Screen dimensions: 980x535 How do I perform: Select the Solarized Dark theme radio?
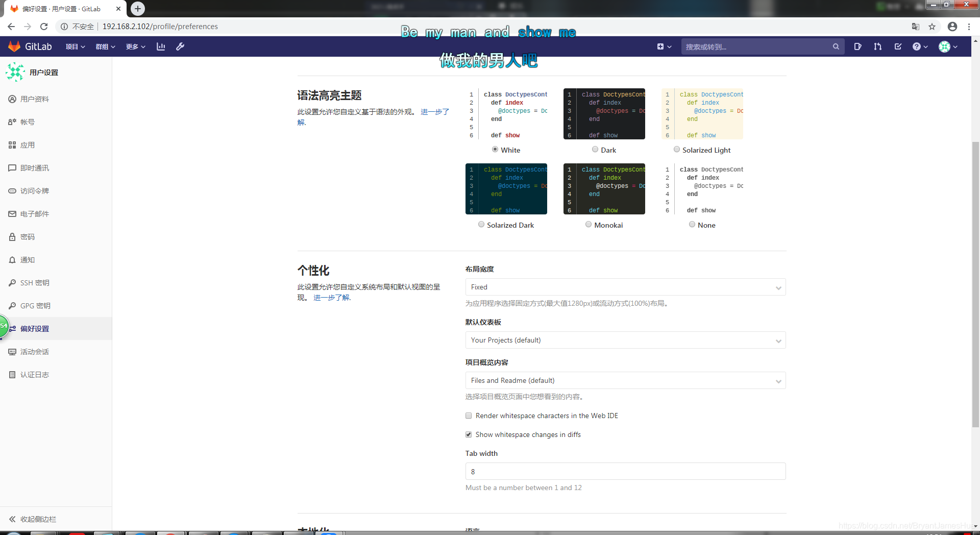[481, 225]
